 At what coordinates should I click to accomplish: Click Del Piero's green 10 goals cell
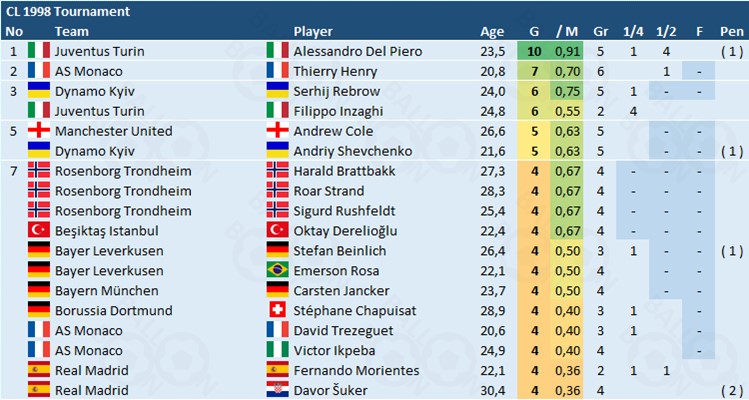(x=535, y=51)
